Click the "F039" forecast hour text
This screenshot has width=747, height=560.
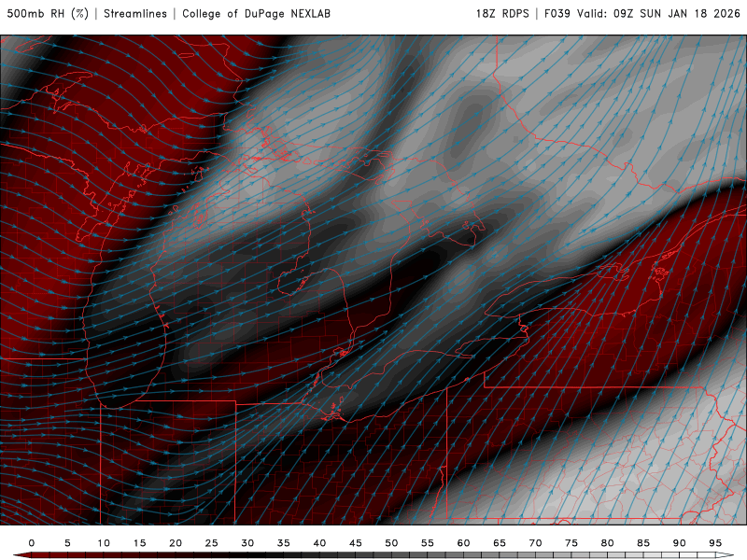pos(557,14)
